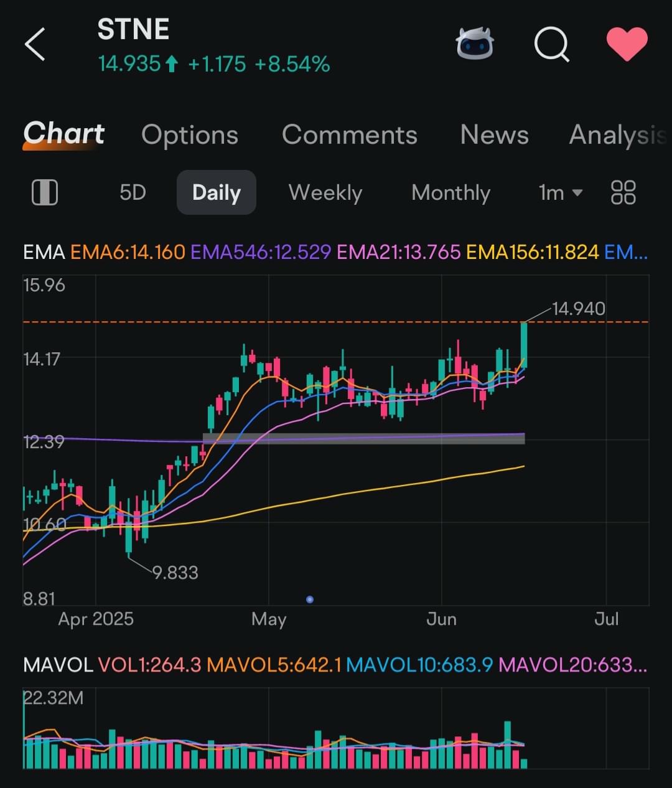Image resolution: width=672 pixels, height=788 pixels.
Task: Select the Monthly timeframe
Action: pos(450,192)
